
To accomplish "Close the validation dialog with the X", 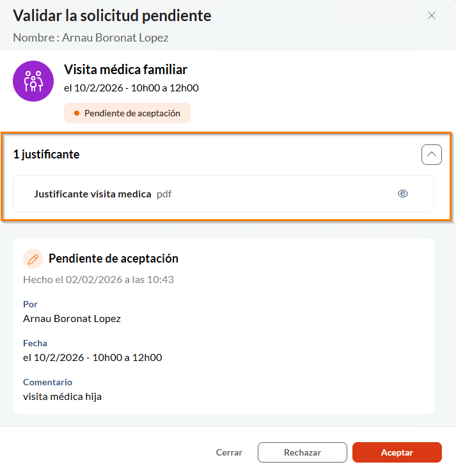I will (432, 15).
